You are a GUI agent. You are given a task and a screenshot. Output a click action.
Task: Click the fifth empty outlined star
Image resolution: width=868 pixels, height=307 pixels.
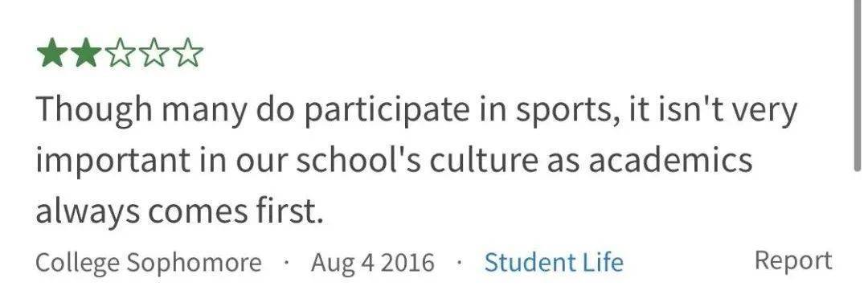coord(187,53)
